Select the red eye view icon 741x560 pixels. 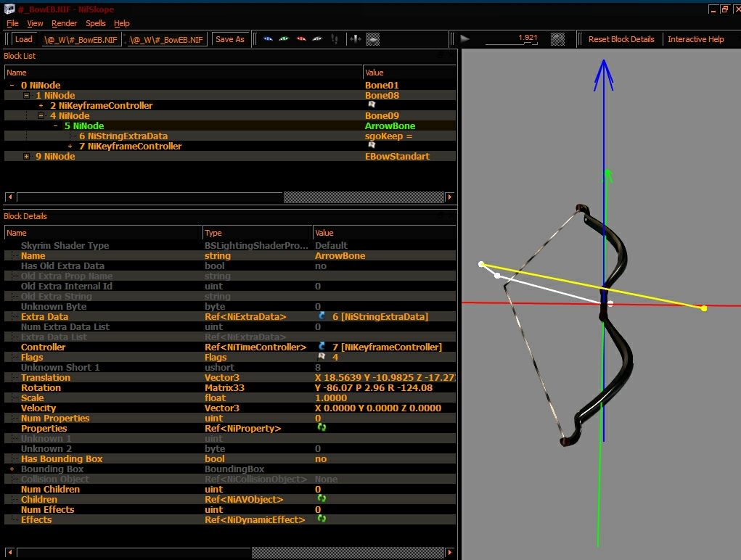301,39
